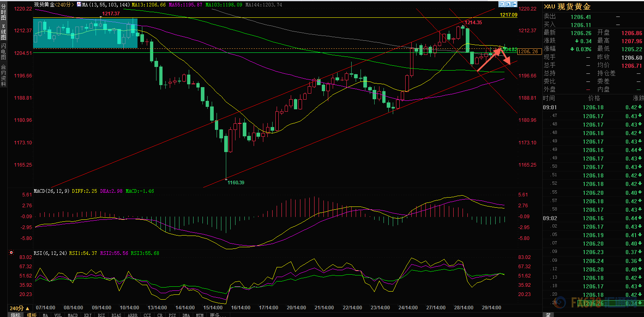Screen dimensions: 644x317
Task: Click the RSI3:55.68 legend value
Action: point(145,253)
